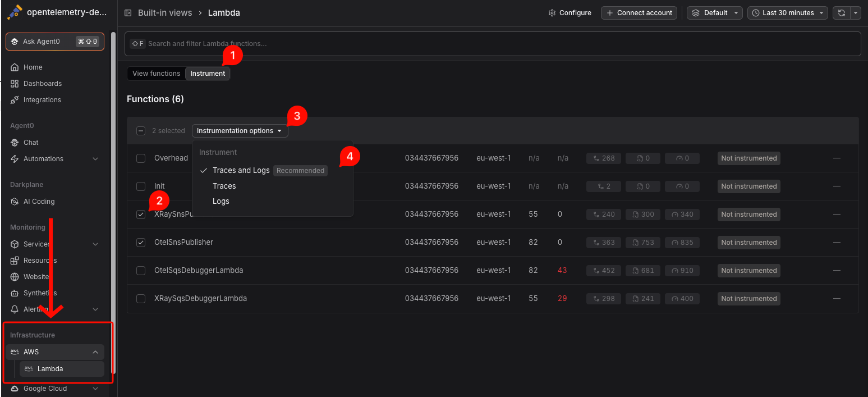Click XRaySqsDebuggerLambda metrics count 400
This screenshot has width=868, height=397.
682,299
